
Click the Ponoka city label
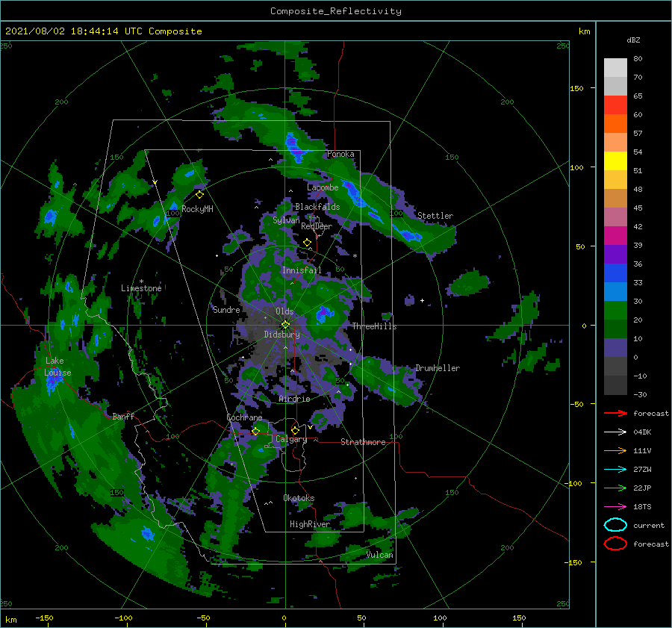point(340,154)
